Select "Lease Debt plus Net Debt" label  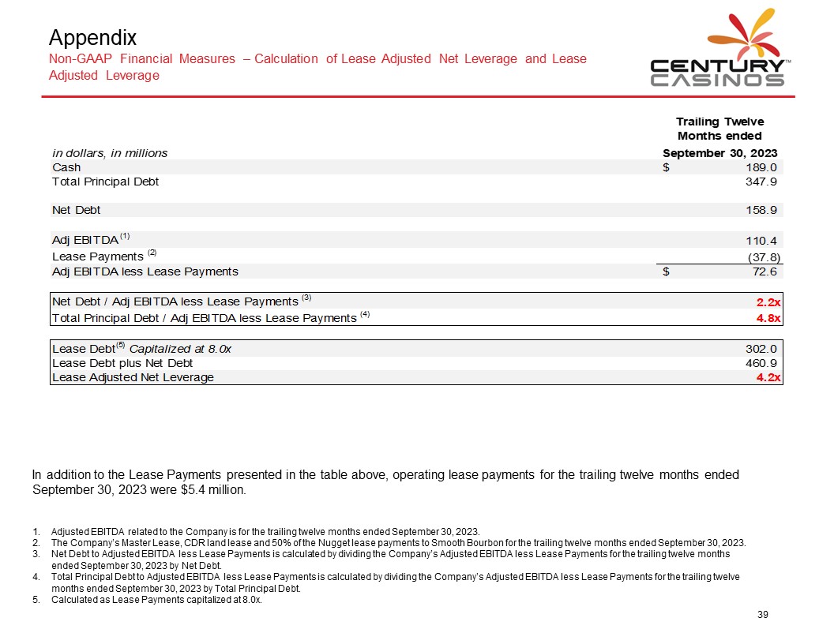[122, 363]
